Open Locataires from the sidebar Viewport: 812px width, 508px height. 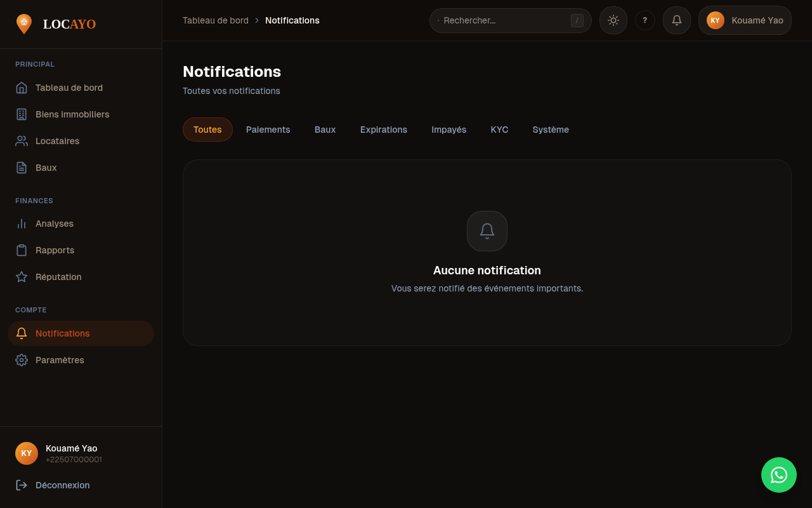21,141
